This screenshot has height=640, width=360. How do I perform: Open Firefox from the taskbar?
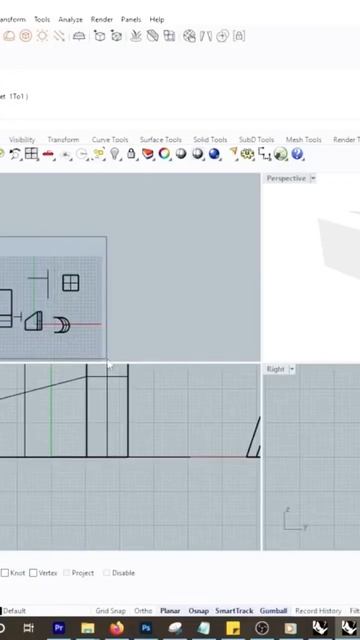pyautogui.click(x=117, y=628)
